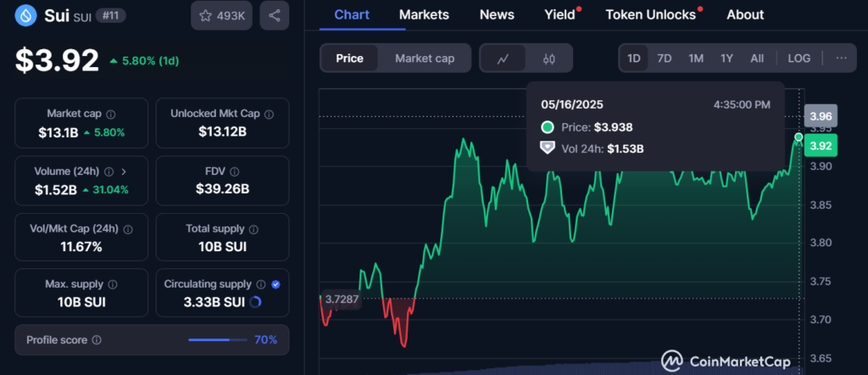Click the 70% profile score value
Screen dimensions: 868x375
pyautogui.click(x=265, y=339)
